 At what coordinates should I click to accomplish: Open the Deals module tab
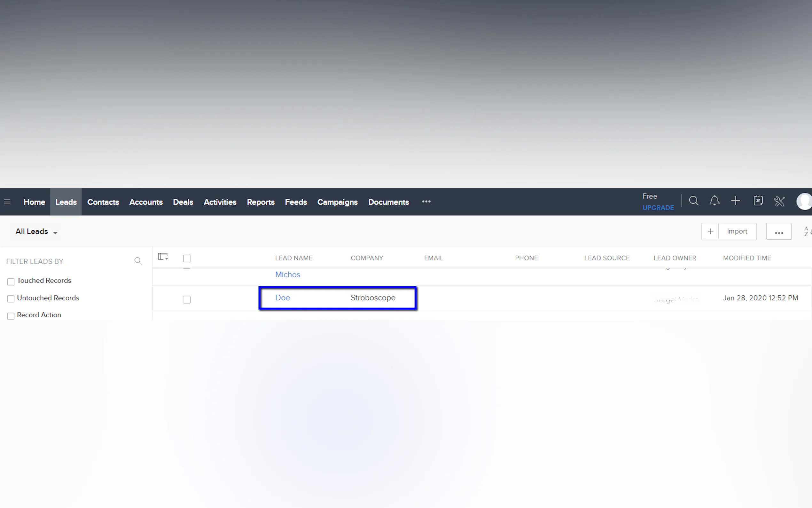(183, 202)
